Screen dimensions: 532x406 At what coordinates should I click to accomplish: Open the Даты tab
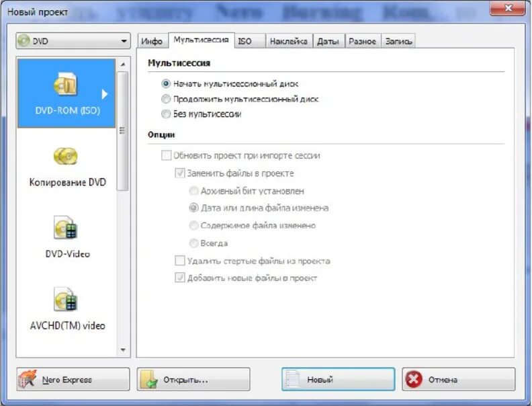tap(328, 42)
